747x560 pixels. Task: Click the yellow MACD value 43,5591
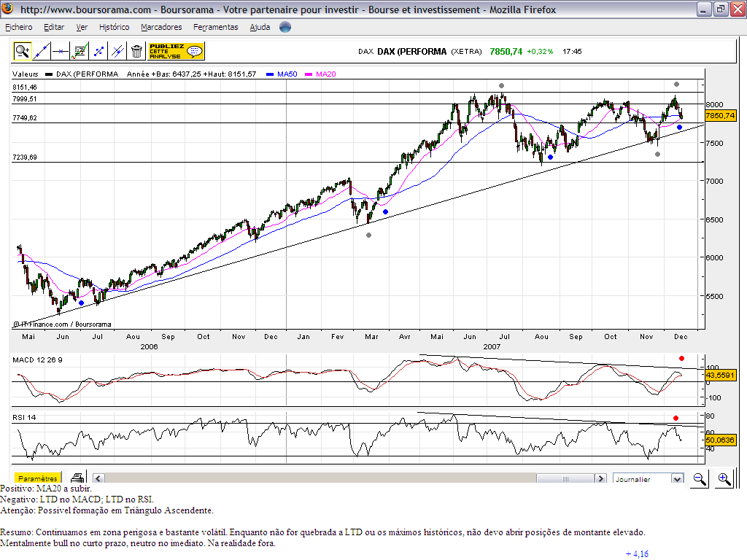pyautogui.click(x=720, y=376)
